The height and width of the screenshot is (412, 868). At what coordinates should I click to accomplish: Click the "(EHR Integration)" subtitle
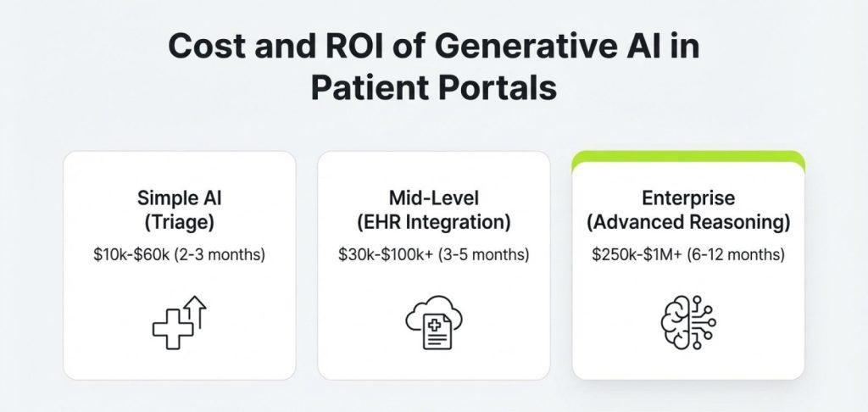(434, 223)
